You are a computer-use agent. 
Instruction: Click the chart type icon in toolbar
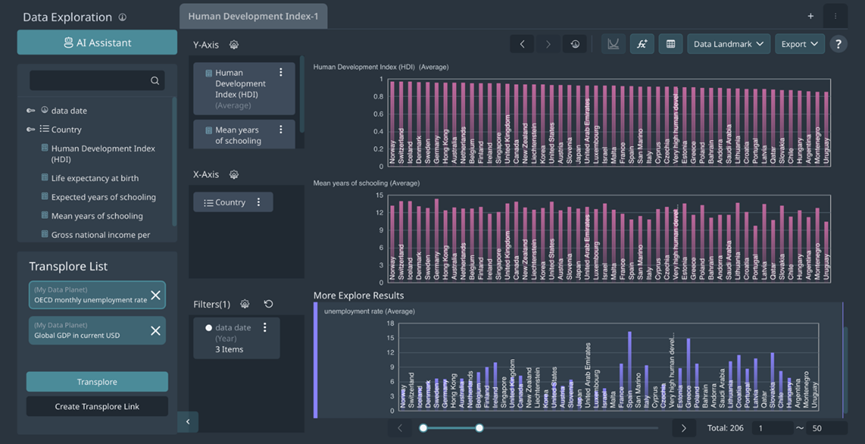click(611, 44)
